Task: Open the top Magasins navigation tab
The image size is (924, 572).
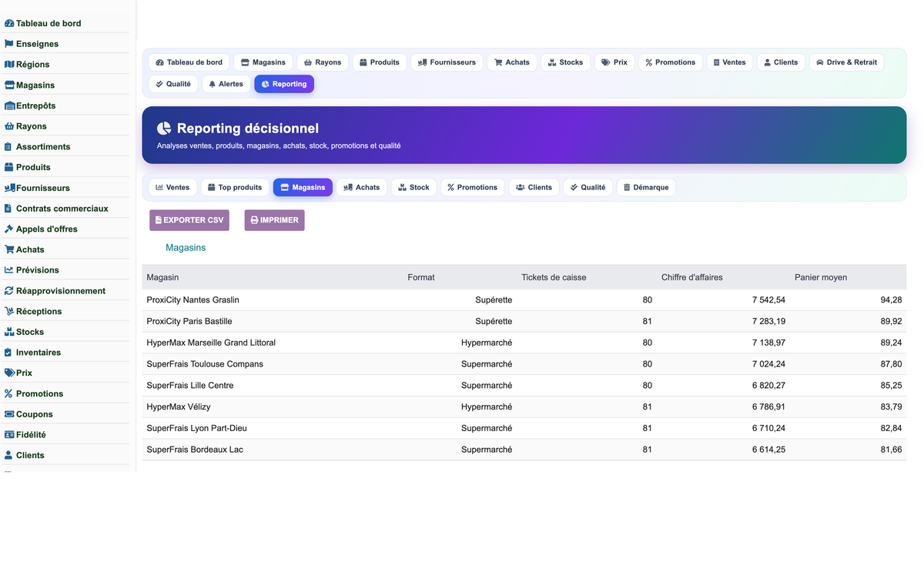Action: click(263, 62)
